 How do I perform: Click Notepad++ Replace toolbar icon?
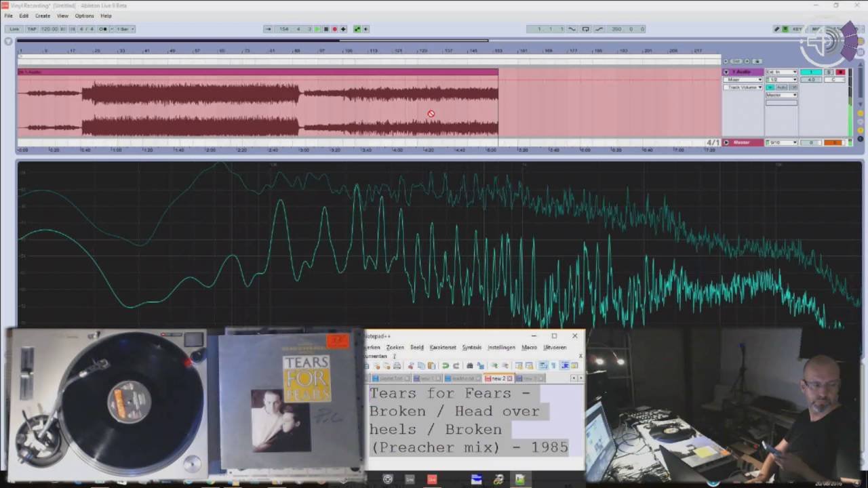pyautogui.click(x=480, y=366)
